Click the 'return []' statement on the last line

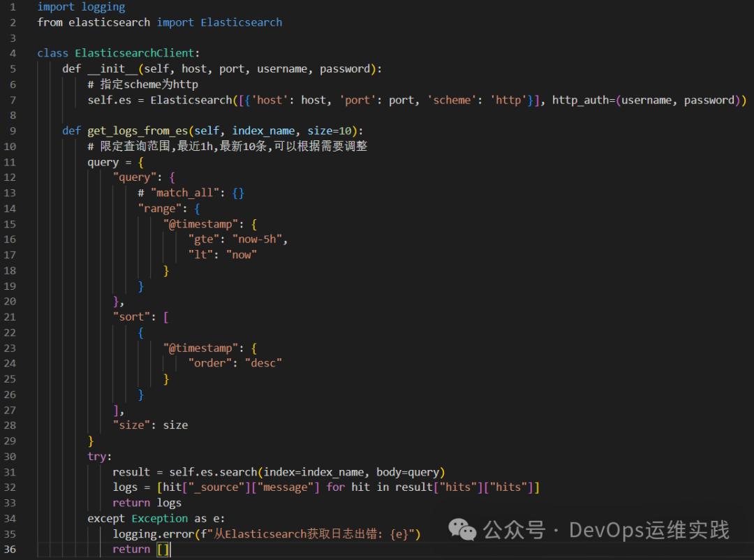pos(141,549)
